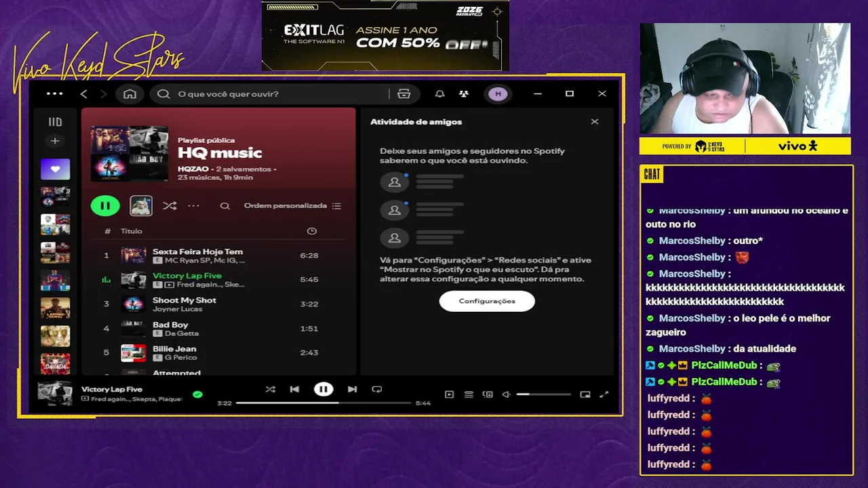Click the 'Título' column header
This screenshot has width=868, height=488.
[x=132, y=231]
